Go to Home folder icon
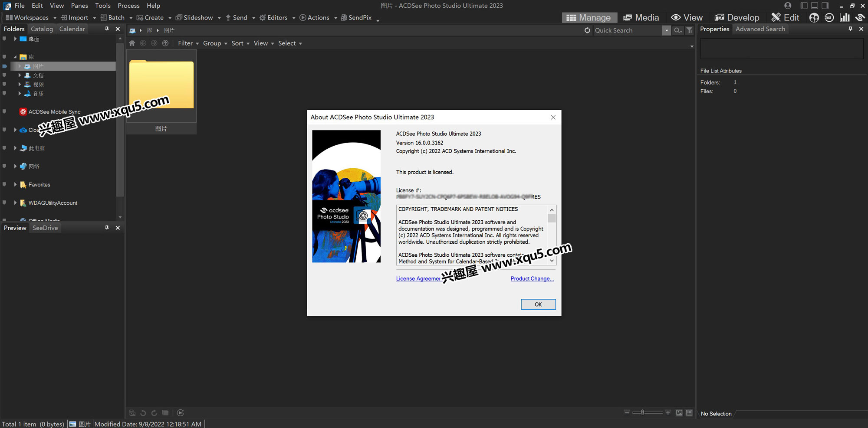 click(132, 43)
